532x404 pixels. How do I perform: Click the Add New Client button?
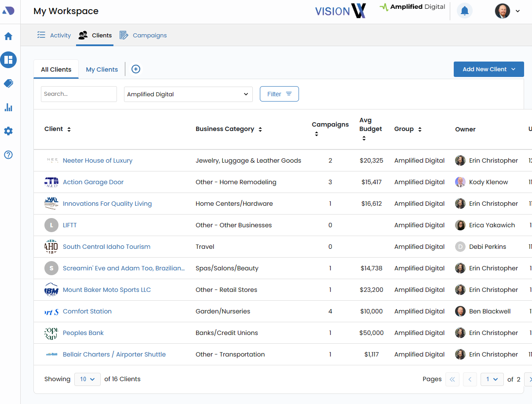[488, 69]
